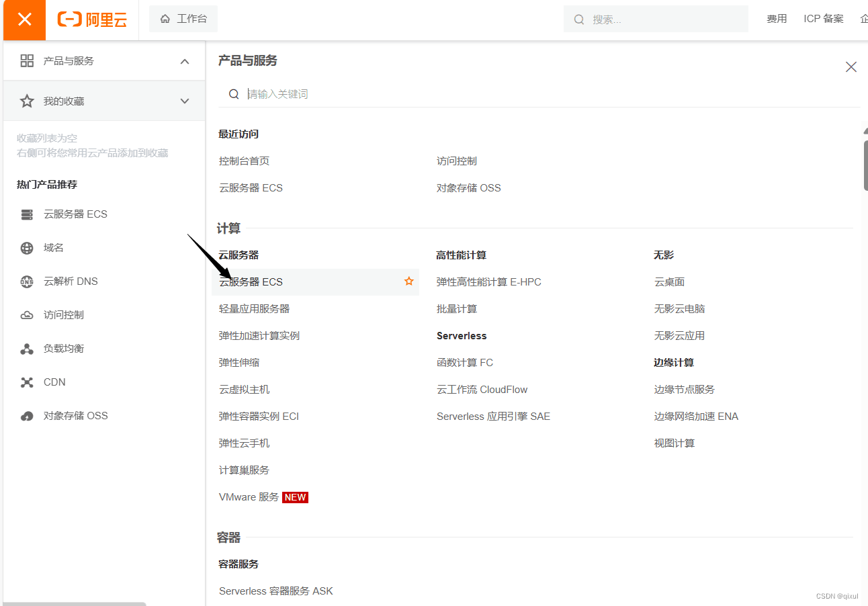Click the star icon next to 我的收藏
868x606 pixels.
(27, 101)
